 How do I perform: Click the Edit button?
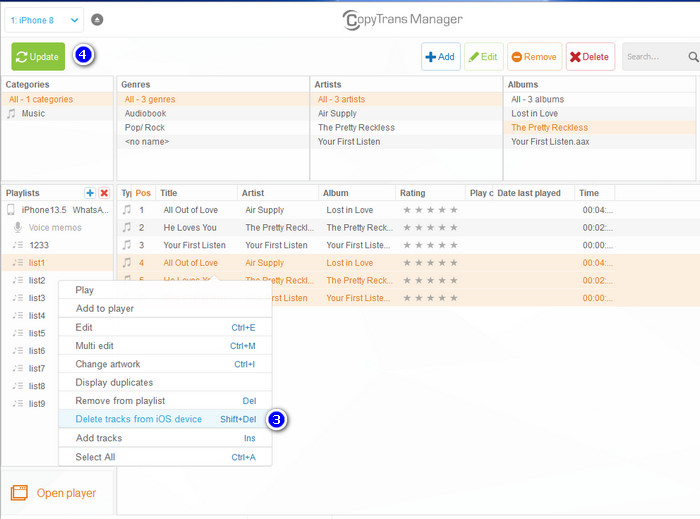tap(483, 57)
